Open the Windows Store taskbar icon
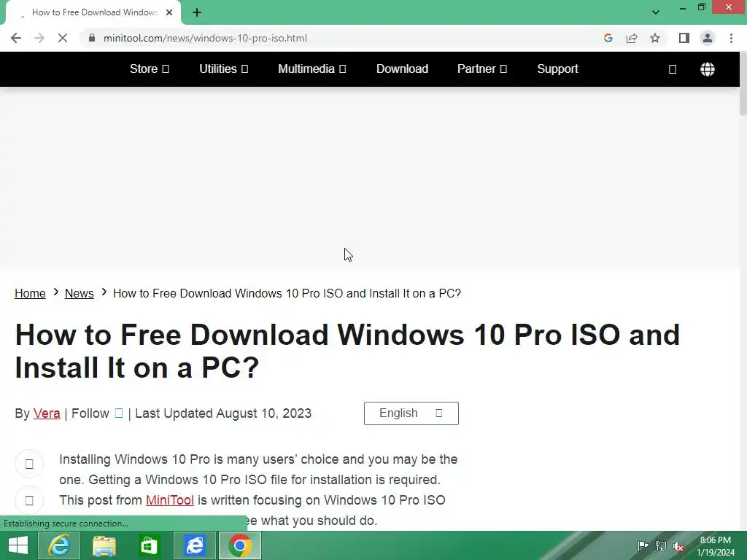Image resolution: width=747 pixels, height=560 pixels. (x=149, y=545)
